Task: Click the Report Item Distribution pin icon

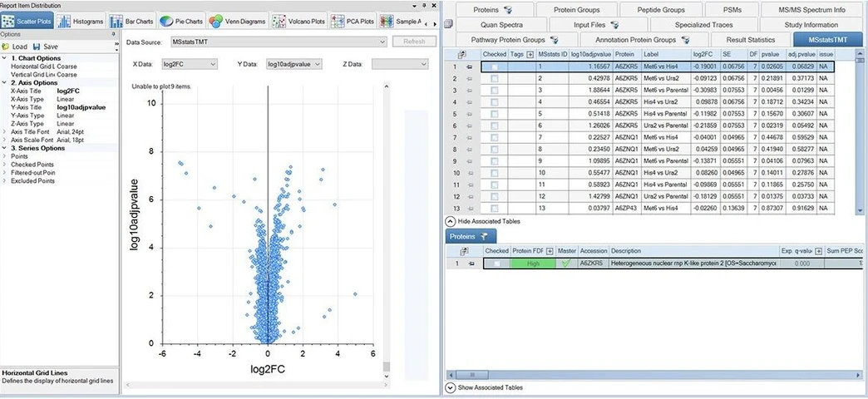Action: [423, 5]
